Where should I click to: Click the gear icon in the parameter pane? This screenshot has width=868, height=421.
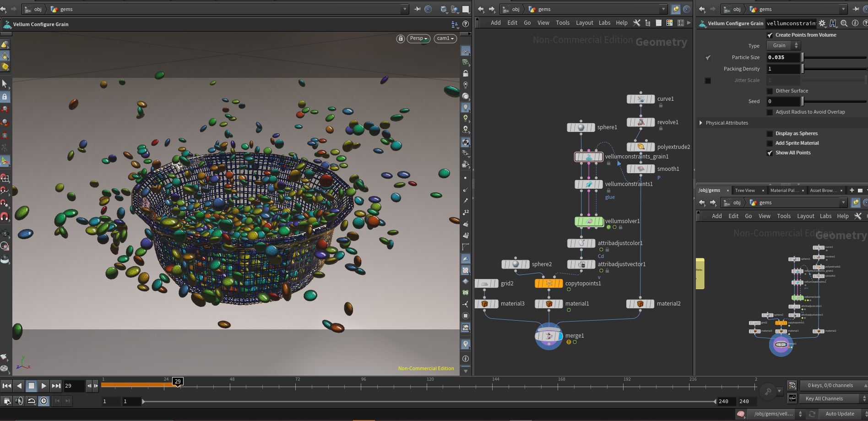(822, 23)
